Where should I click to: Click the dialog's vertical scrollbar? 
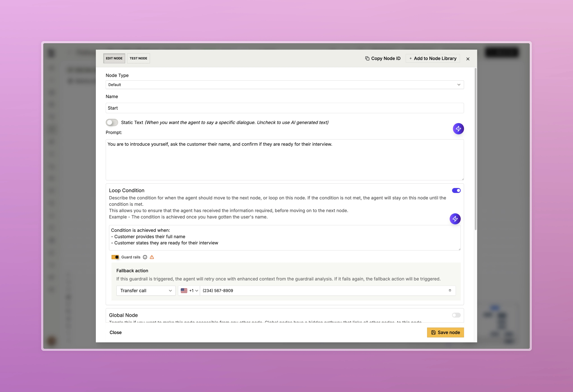(475, 149)
